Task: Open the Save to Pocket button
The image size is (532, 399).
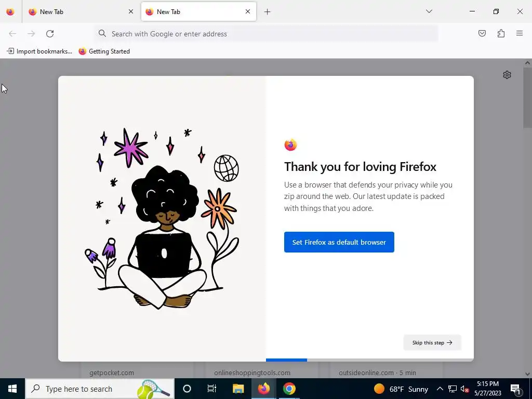Action: point(482,33)
